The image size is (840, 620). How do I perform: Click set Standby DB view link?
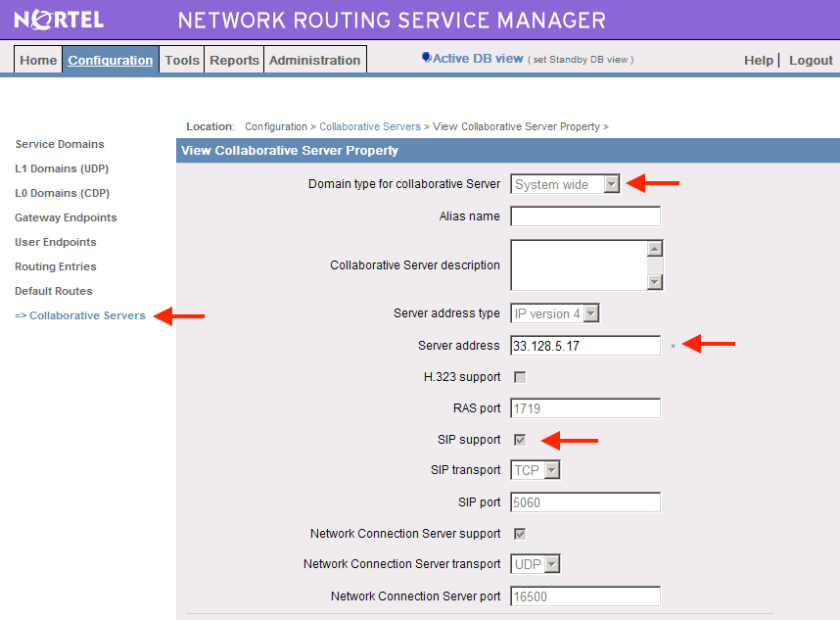point(583,60)
